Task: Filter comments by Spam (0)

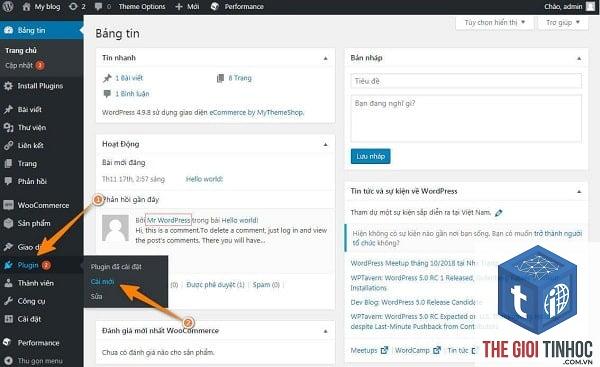Action: click(x=266, y=285)
